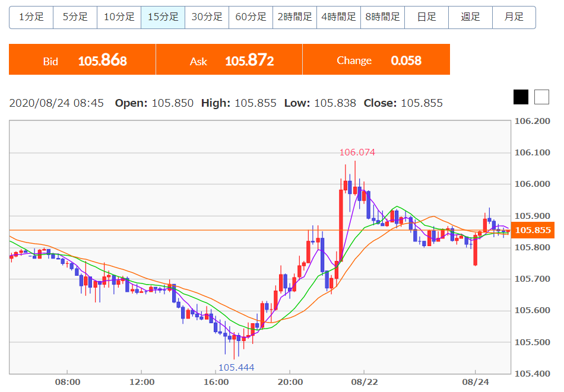Click the orange 105.855 current price tag
The height and width of the screenshot is (392, 564).
[x=533, y=230]
